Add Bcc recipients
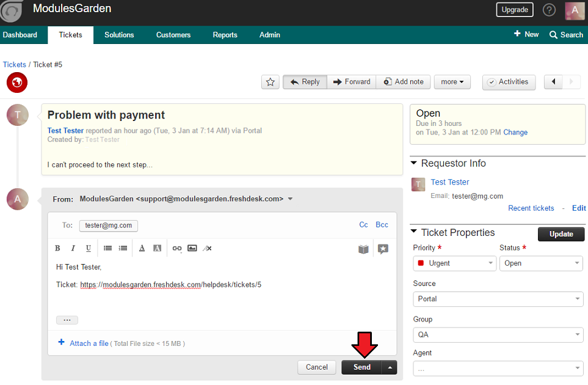The image size is (588, 385). click(x=382, y=225)
